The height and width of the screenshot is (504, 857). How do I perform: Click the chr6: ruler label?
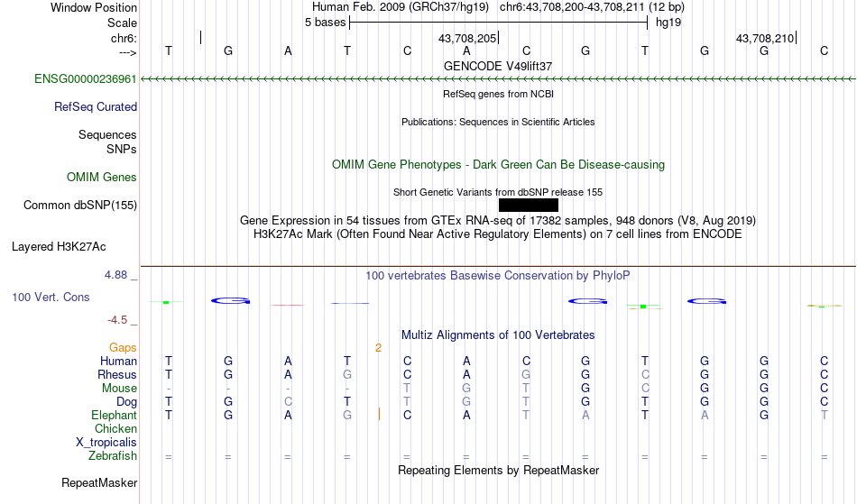124,38
